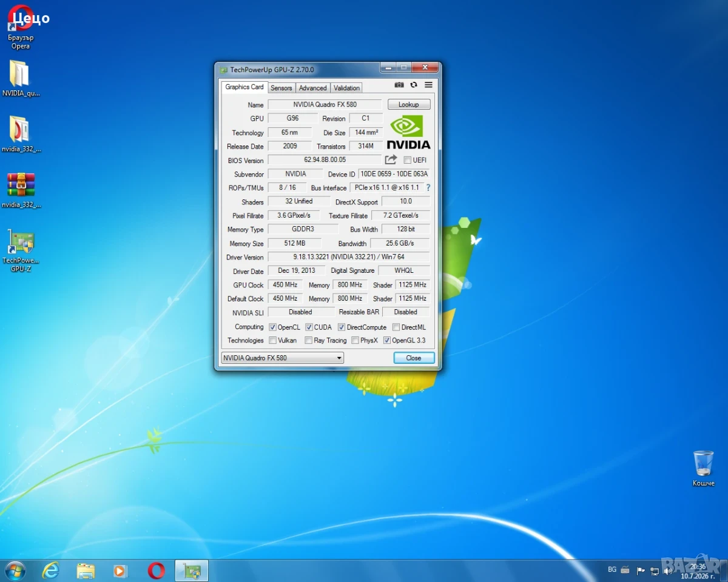Select the Graphics Card tab
Image resolution: width=728 pixels, height=582 pixels.
point(244,87)
